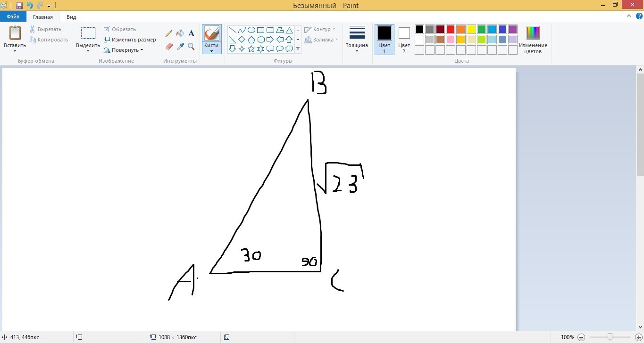Viewport: 644px width, 343px height.
Task: Choose the pentagon shape
Action: (251, 40)
